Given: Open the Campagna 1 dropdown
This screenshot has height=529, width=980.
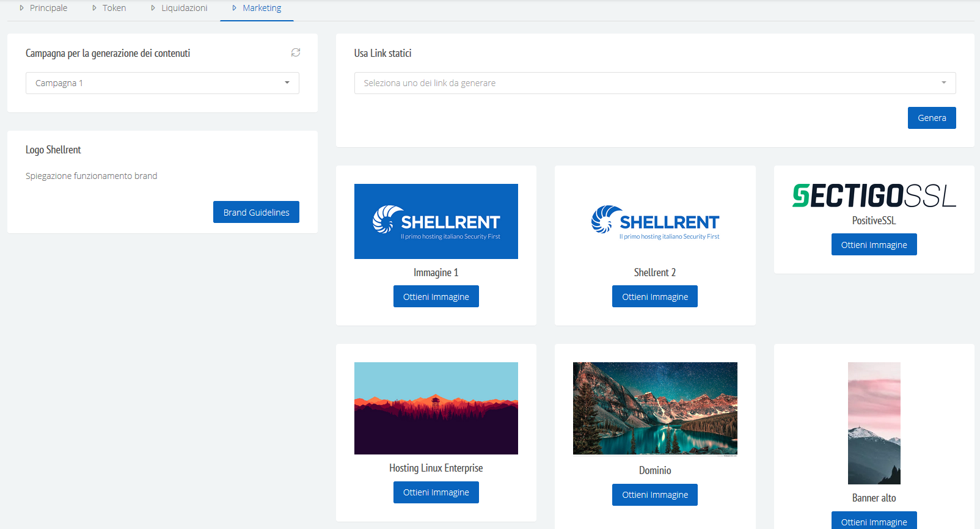Looking at the screenshot, I should pos(163,83).
